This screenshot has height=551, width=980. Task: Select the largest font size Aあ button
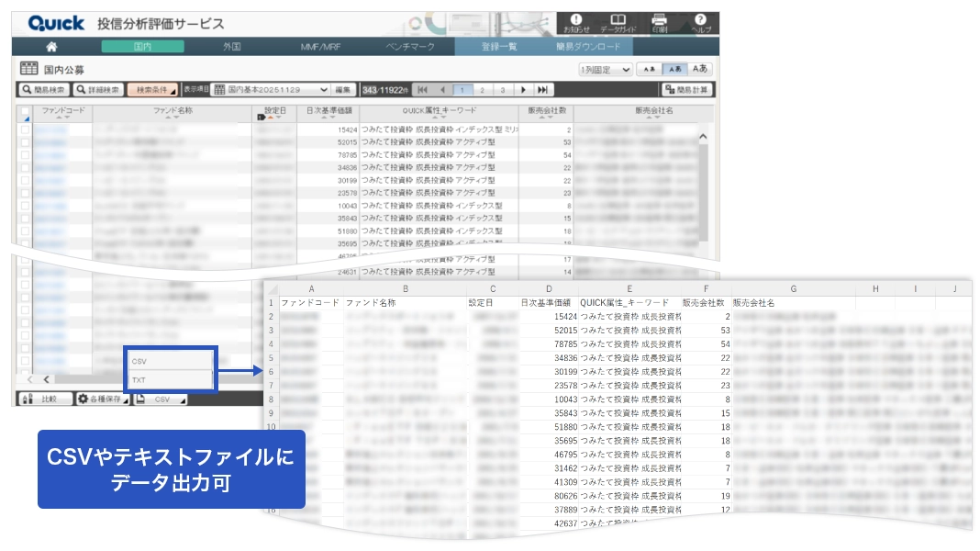click(700, 70)
